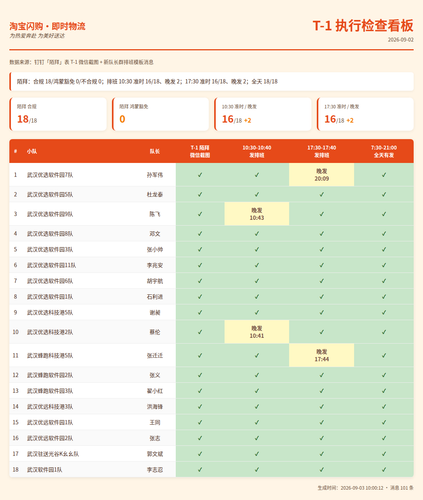
Task: Click the 陪拜 summary banner text
Action: [x=147, y=82]
